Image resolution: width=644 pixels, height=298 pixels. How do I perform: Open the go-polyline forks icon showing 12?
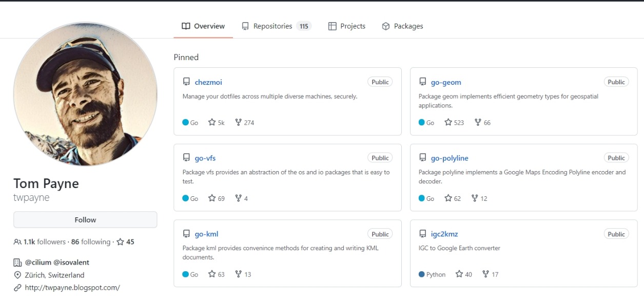coord(475,198)
